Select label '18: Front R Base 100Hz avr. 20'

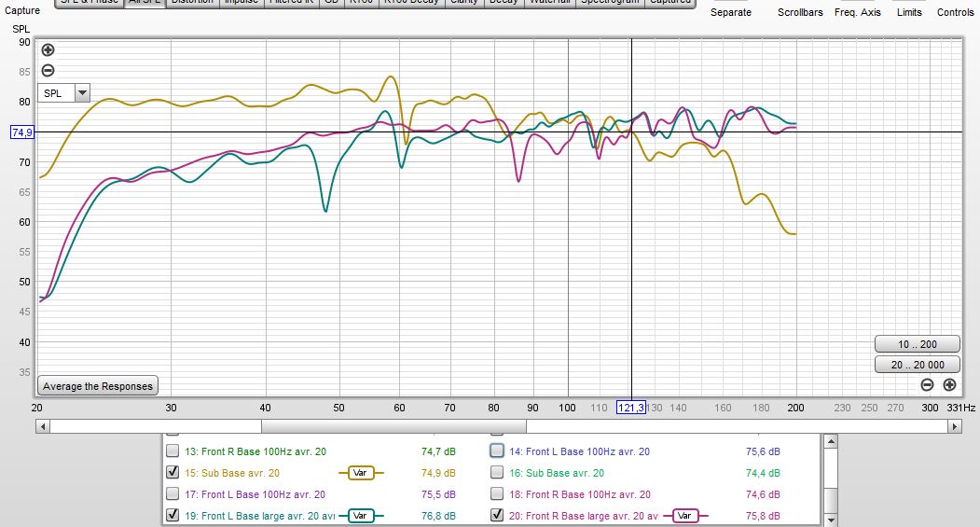pyautogui.click(x=579, y=494)
